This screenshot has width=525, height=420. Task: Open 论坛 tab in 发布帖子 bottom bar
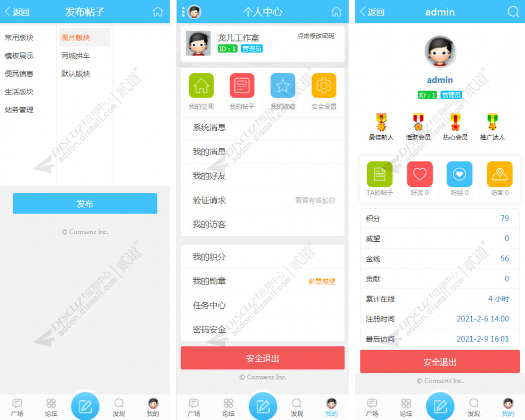51,407
